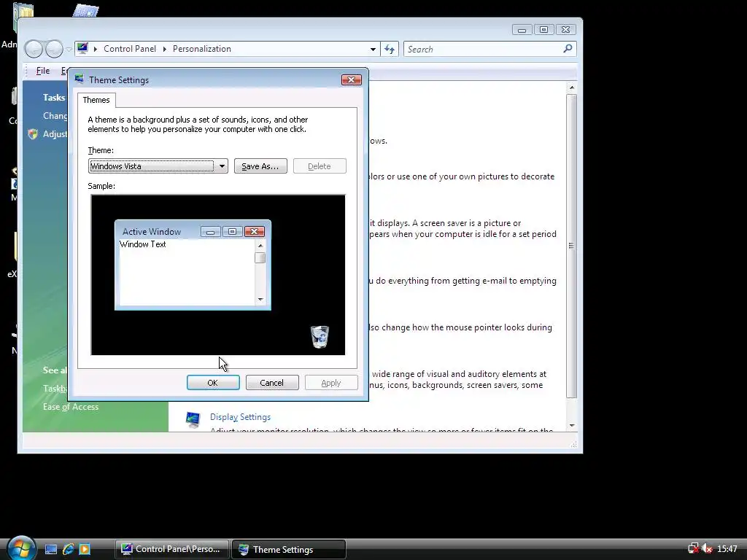This screenshot has width=747, height=560.
Task: Confirm with the OK button
Action: 213,382
